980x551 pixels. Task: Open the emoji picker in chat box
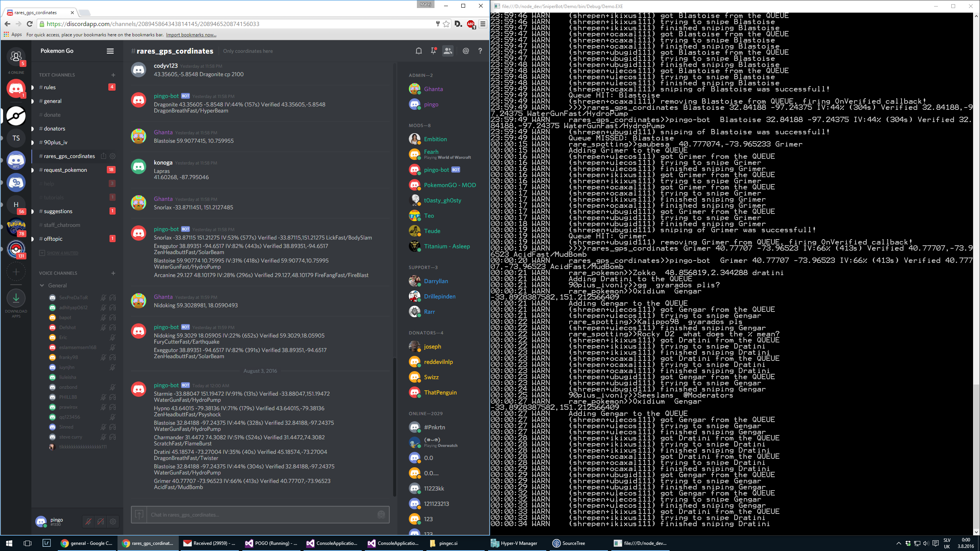381,515
